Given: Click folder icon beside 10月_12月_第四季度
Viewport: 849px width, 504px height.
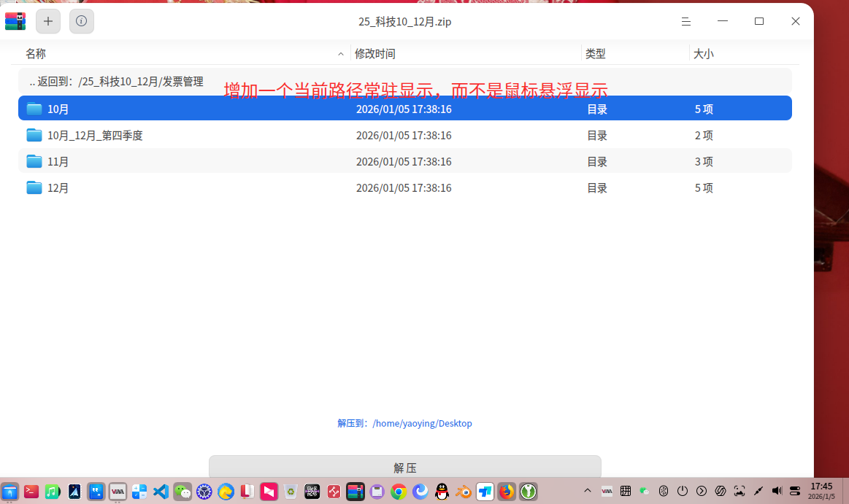Looking at the screenshot, I should coord(34,135).
